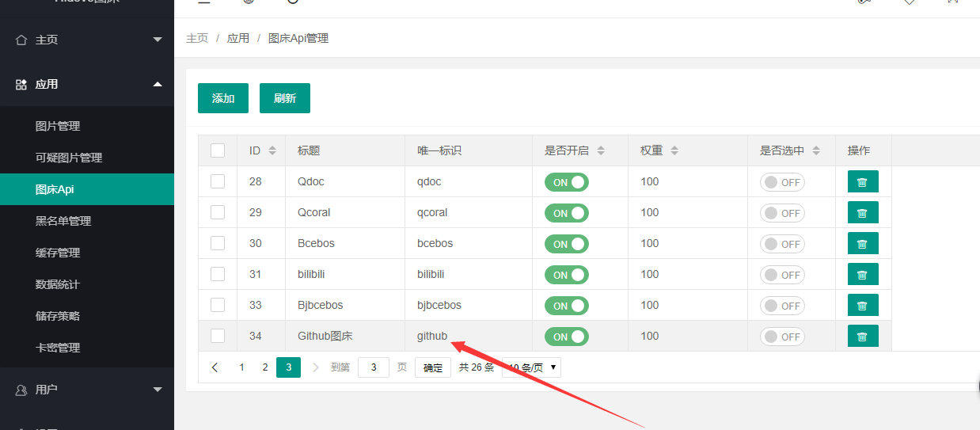
Task: Click the home icon beside 主页 in sidebar
Action: [x=21, y=40]
